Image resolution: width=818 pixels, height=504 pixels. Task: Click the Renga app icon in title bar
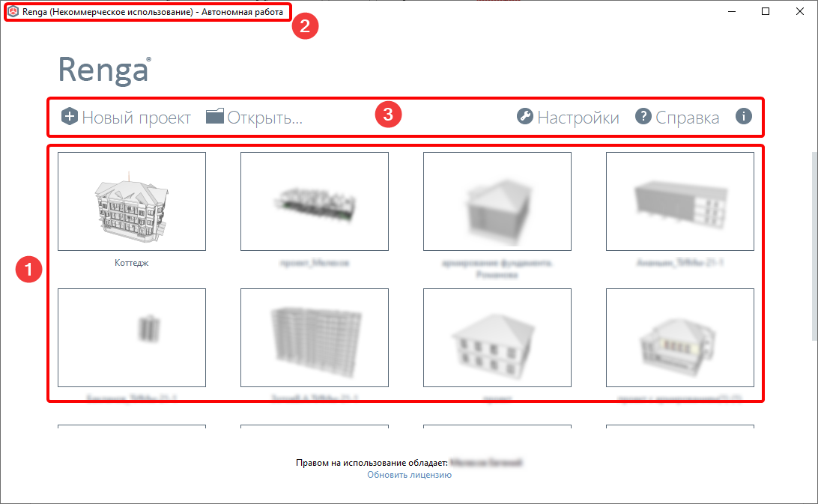[x=13, y=11]
